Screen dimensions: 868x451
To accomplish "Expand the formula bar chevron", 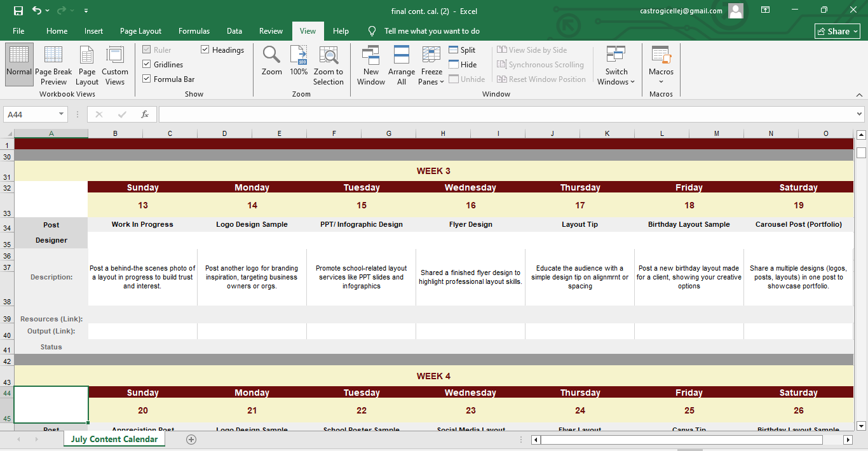I will (x=859, y=114).
